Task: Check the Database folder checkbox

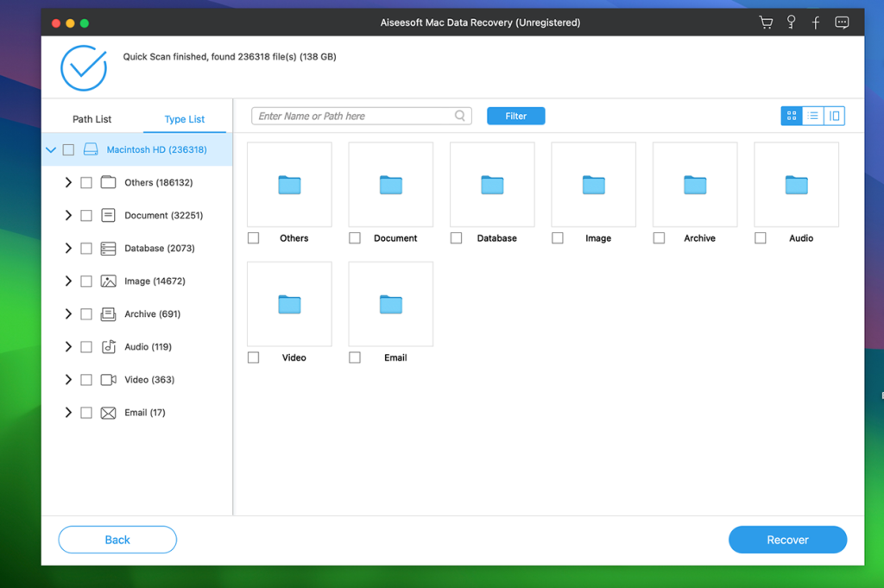Action: [x=456, y=237]
